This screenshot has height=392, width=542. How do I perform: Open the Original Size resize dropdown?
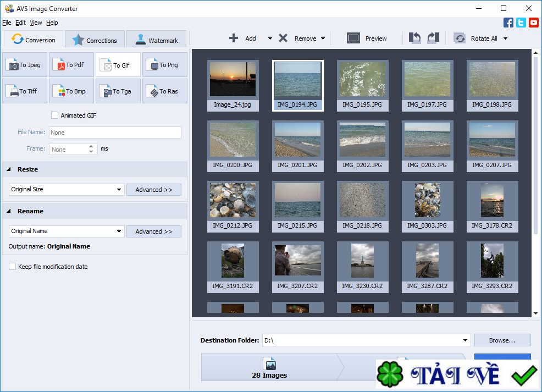[120, 189]
